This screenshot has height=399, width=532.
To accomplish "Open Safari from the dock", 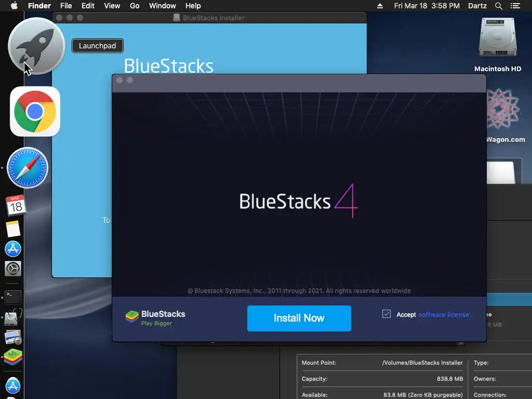I will [x=28, y=168].
